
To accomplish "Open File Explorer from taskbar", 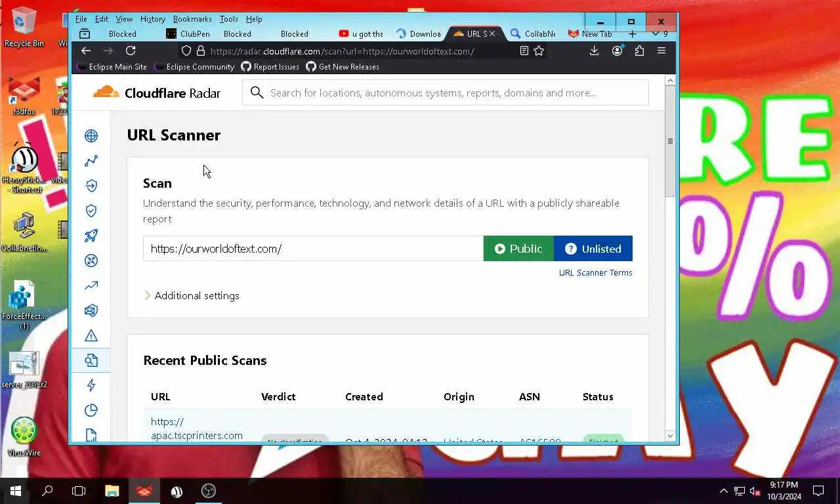I will click(112, 491).
